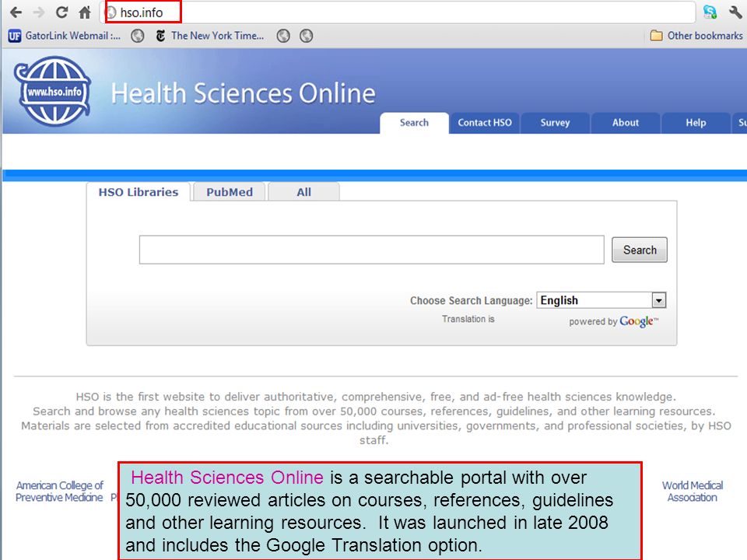Select the Search navigation tab
This screenshot has height=560, width=747.
pyautogui.click(x=414, y=123)
